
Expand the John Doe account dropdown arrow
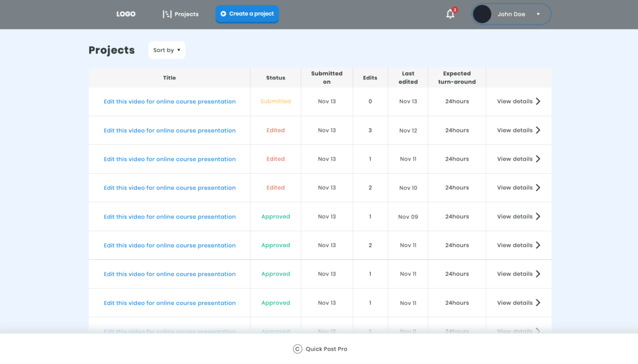(x=538, y=14)
